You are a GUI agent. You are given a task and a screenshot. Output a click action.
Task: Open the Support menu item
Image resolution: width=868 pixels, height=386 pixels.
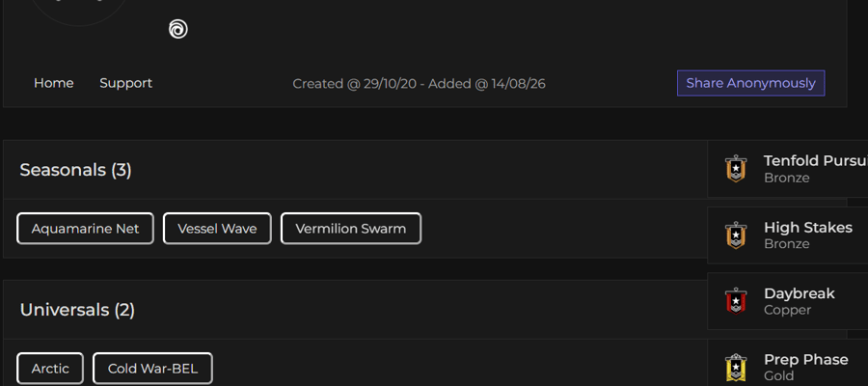click(125, 83)
